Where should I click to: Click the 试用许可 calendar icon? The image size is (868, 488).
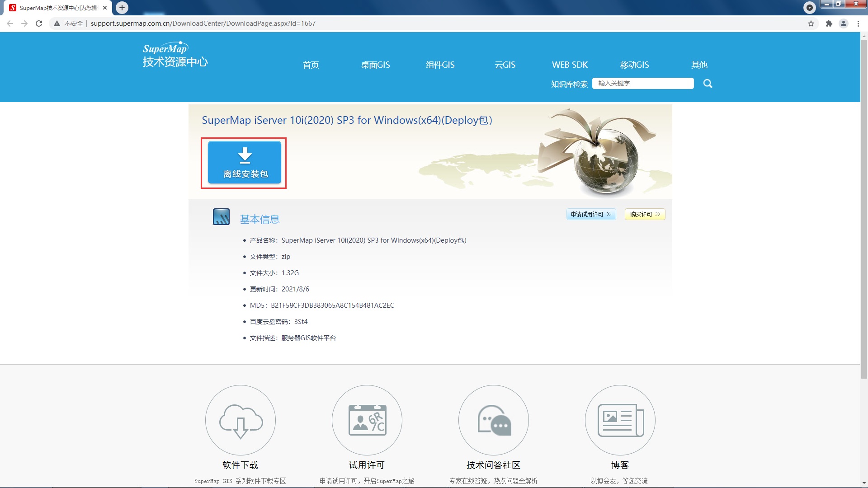367,420
